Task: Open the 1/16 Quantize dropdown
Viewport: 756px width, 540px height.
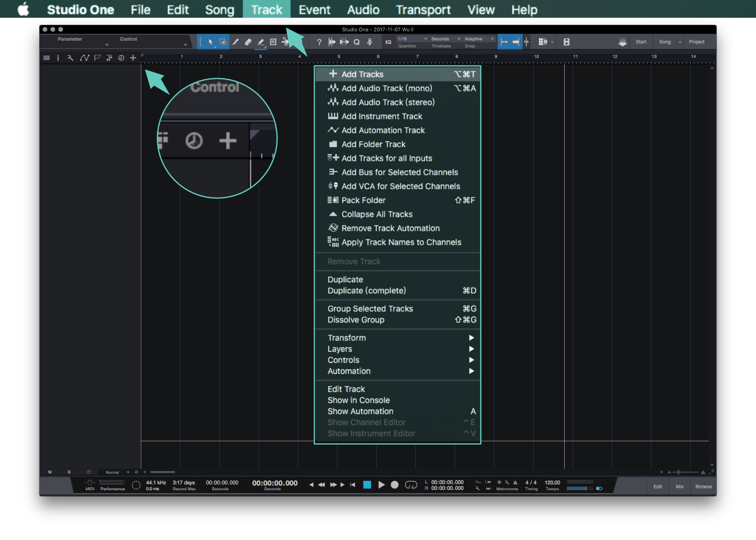Action: 412,39
